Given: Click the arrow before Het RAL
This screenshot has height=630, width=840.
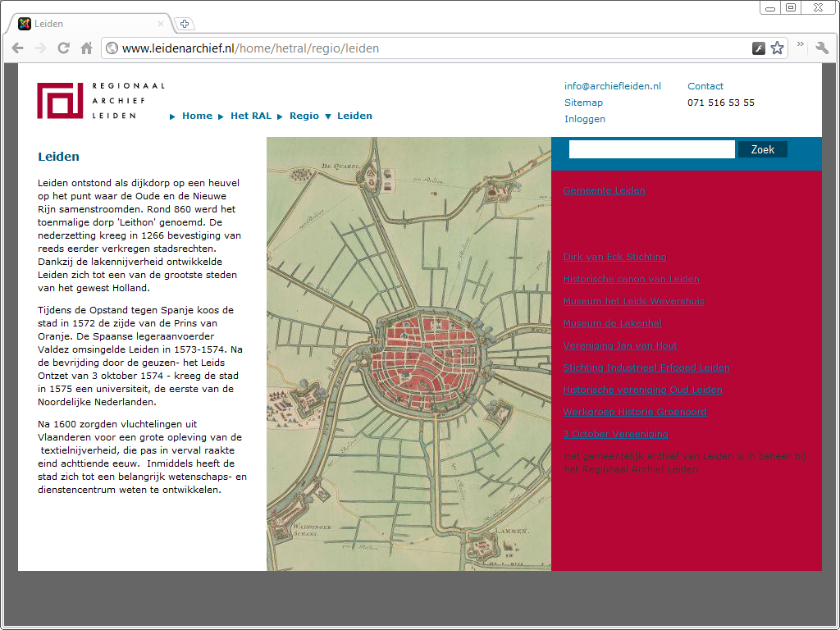Looking at the screenshot, I should point(221,116).
